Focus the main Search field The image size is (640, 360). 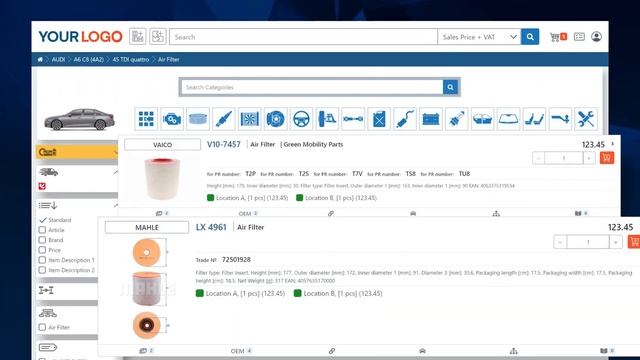303,37
